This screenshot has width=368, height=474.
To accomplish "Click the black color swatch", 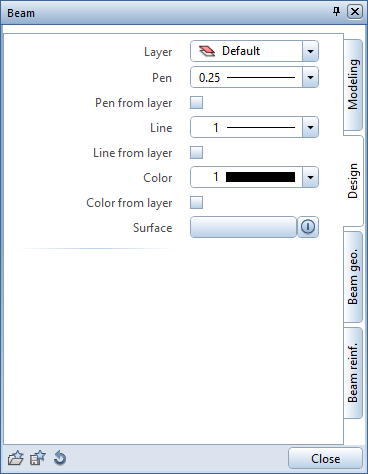I will pyautogui.click(x=260, y=177).
